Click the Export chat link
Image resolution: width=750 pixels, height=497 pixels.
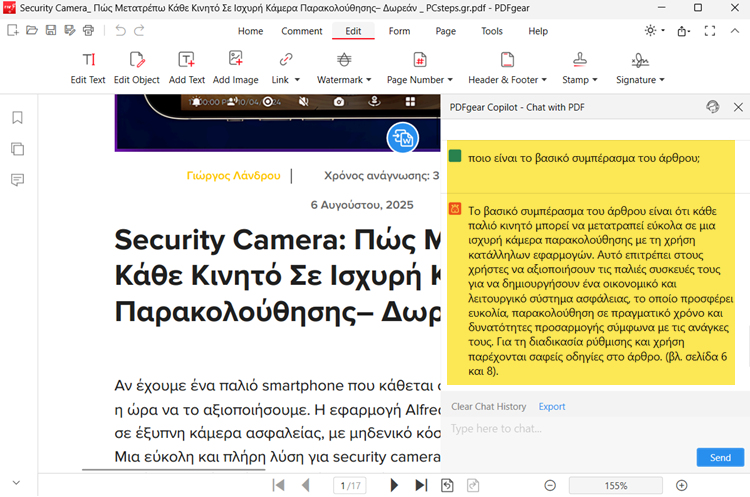pyautogui.click(x=552, y=407)
